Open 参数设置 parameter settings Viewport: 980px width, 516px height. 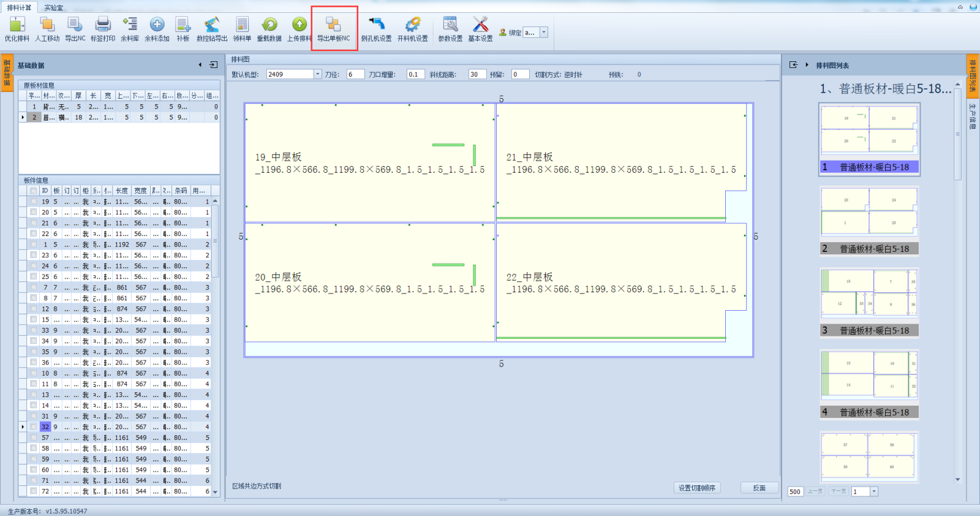[x=450, y=29]
